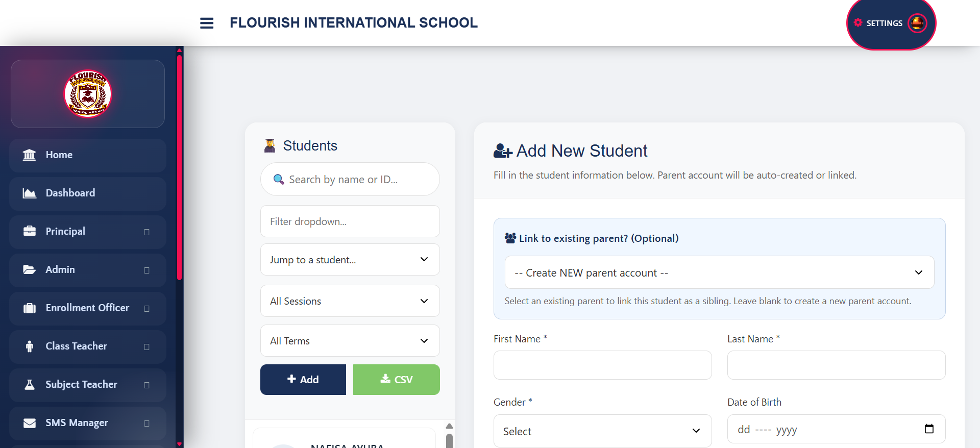
Task: Expand the SMS Manager submenu
Action: [x=147, y=424]
